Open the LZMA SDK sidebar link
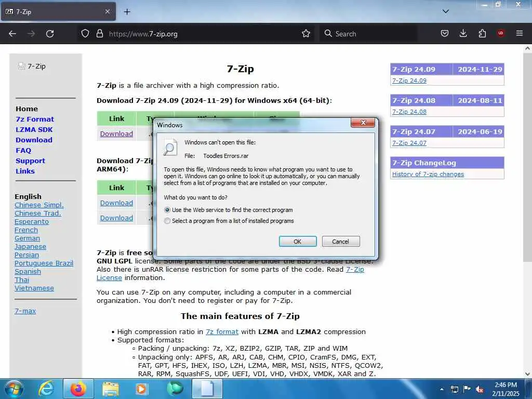532x399 pixels. [x=34, y=129]
